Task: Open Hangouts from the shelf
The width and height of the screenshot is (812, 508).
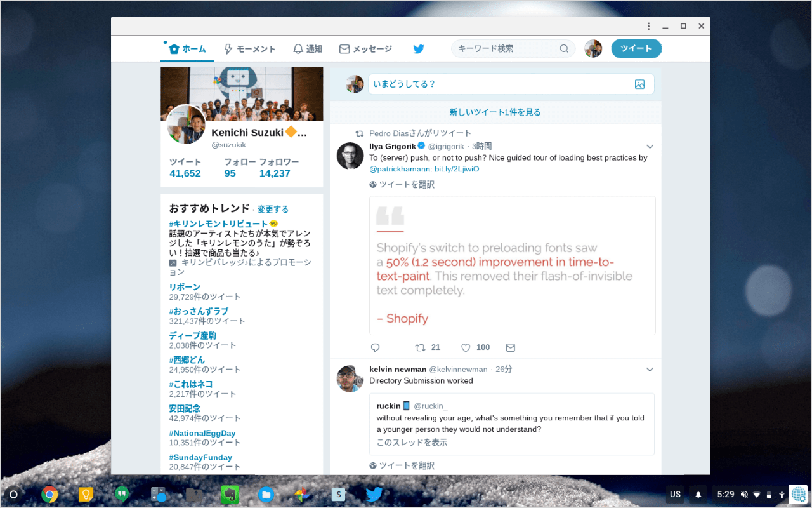Action: (122, 494)
